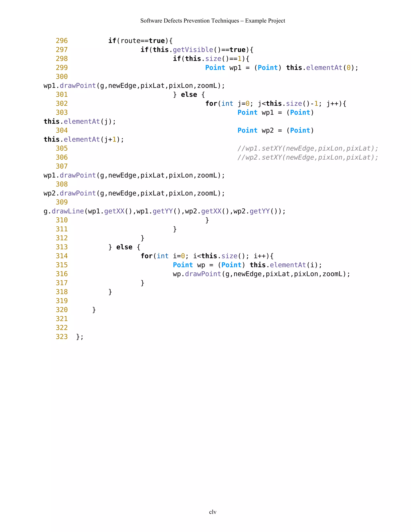
Task: Click line number 307
Action: (x=62, y=166)
